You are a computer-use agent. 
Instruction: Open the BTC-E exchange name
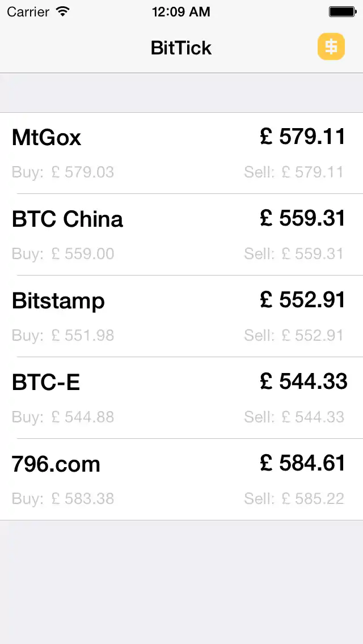(46, 382)
